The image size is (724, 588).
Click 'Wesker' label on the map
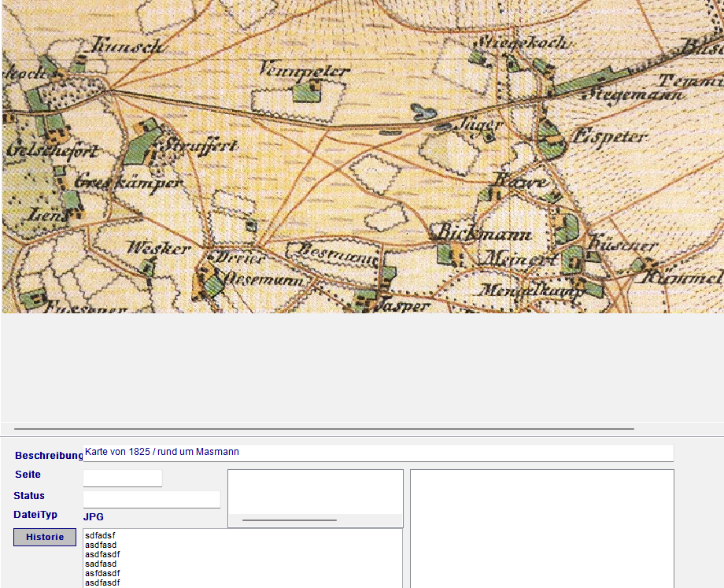[x=159, y=249]
